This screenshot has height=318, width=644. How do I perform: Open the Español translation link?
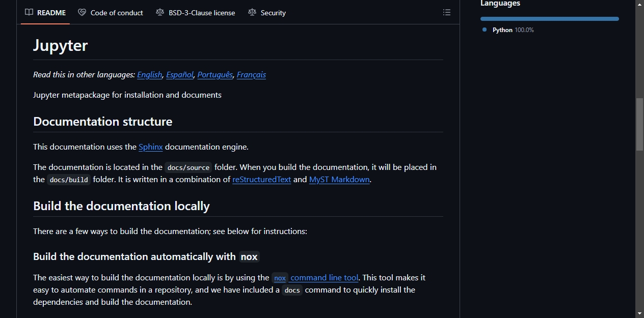180,75
